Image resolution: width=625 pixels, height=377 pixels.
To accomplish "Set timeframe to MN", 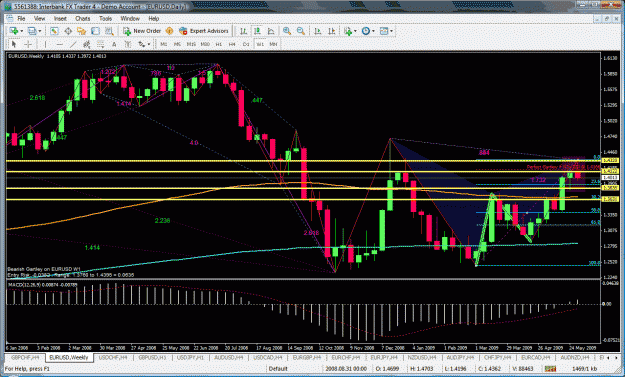I will click(x=273, y=44).
